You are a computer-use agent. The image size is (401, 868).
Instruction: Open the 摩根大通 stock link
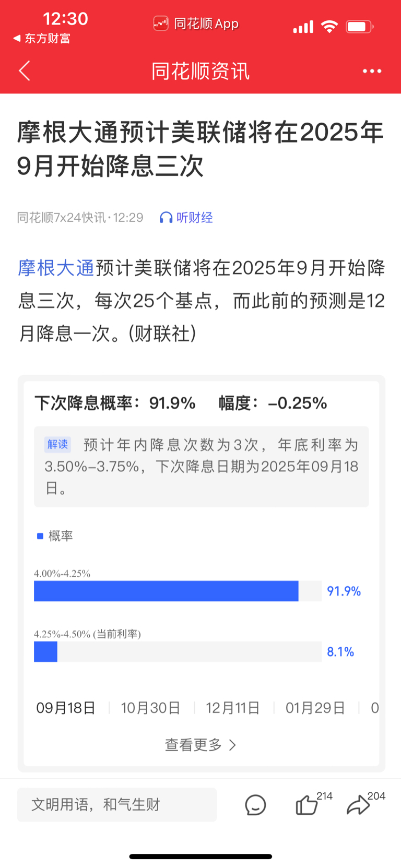pos(56,268)
